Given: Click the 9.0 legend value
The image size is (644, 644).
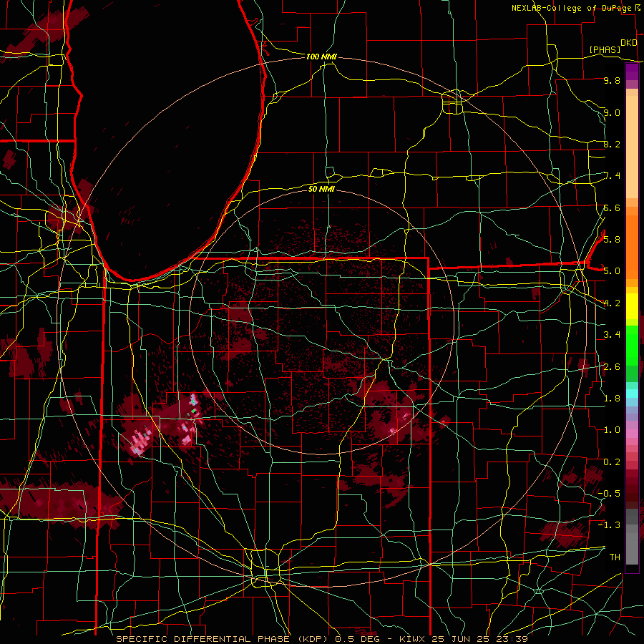Looking at the screenshot, I should click(612, 112).
